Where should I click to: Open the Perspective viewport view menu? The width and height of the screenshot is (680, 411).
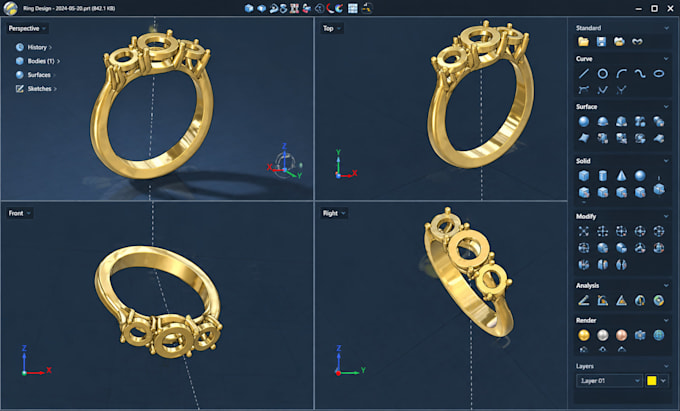[x=28, y=29]
